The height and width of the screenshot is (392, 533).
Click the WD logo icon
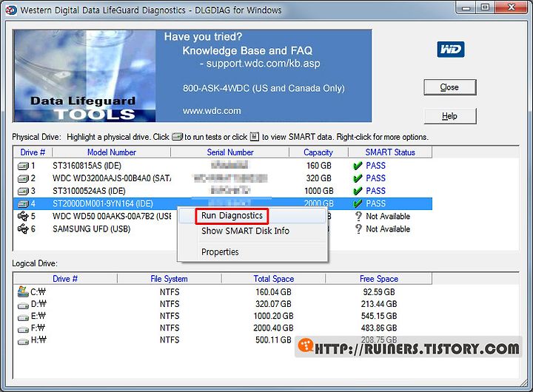pos(450,50)
